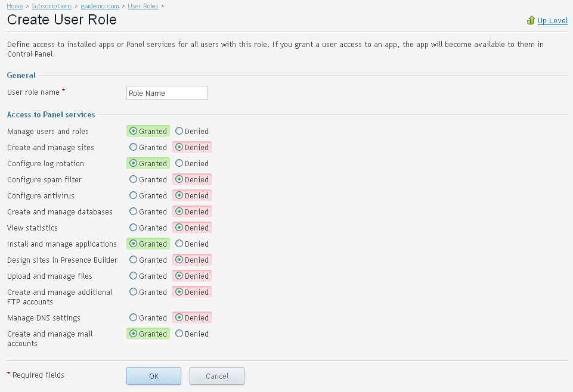
Task: Cancel creating the user role
Action: [217, 376]
